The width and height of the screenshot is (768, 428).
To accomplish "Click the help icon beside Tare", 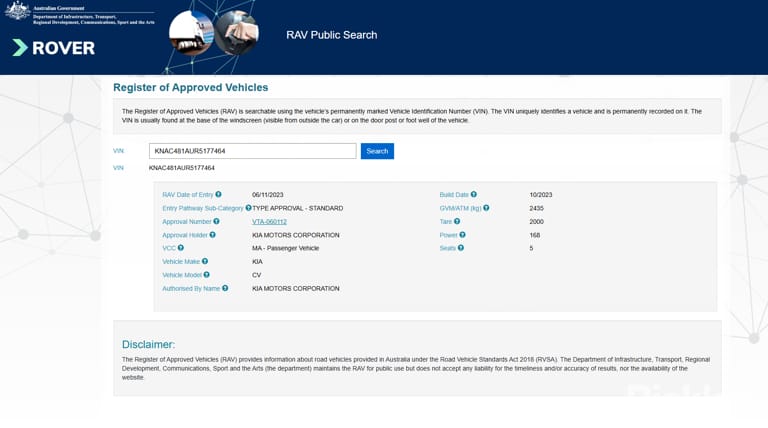I will pyautogui.click(x=457, y=221).
